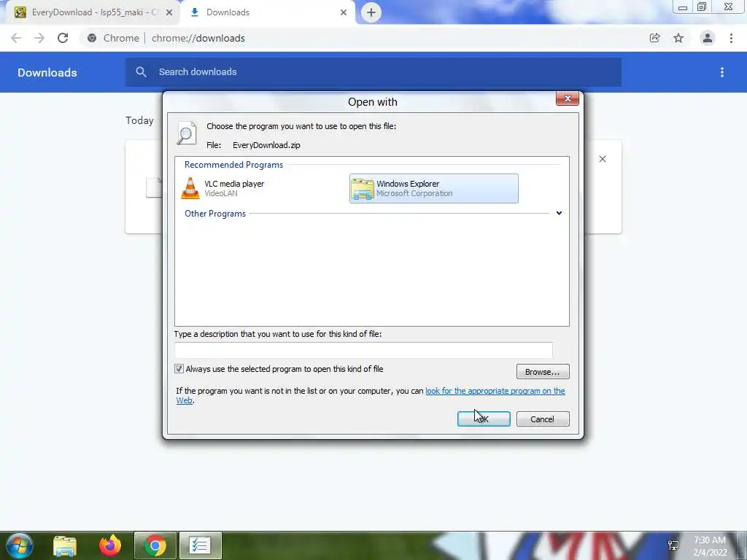Share this page icon
The width and height of the screenshot is (747, 560).
tap(655, 38)
